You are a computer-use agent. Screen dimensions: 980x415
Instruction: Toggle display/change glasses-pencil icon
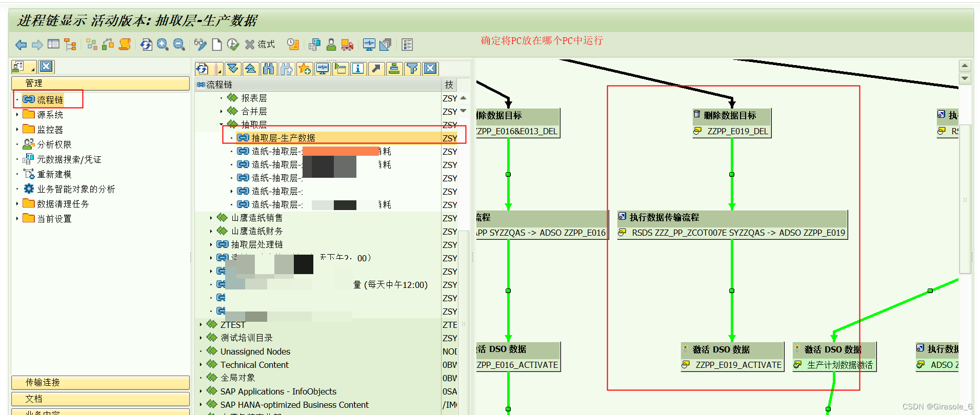(x=200, y=45)
